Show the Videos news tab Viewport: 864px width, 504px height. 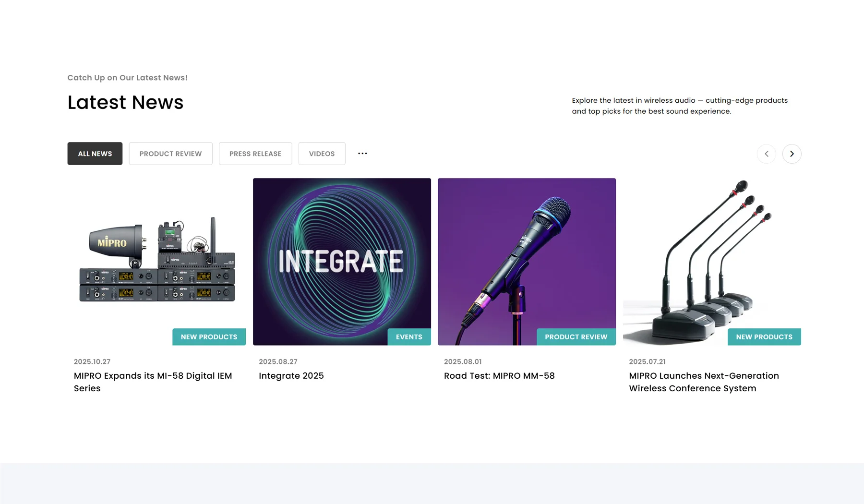(x=322, y=154)
